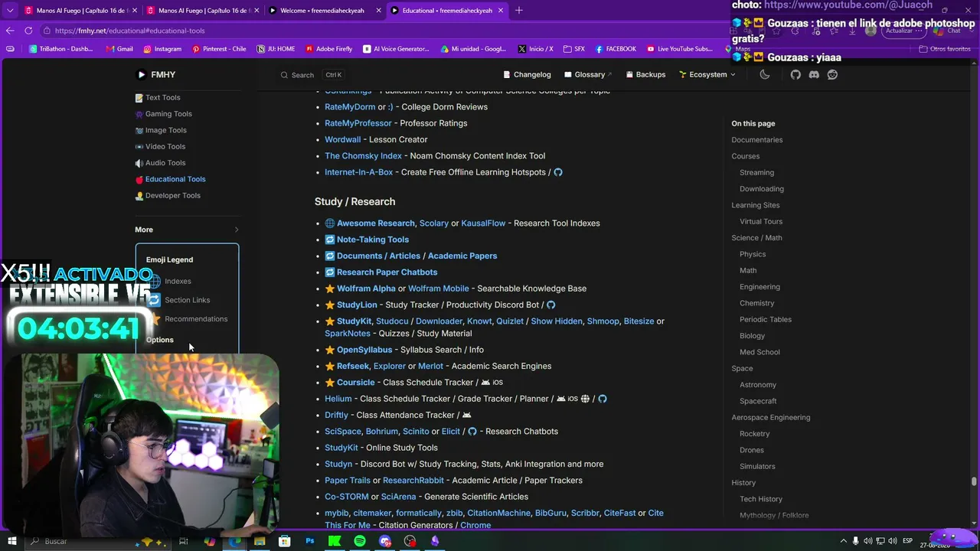The width and height of the screenshot is (980, 551).
Task: Click the Android icon next to Driftly
Action: point(466,416)
